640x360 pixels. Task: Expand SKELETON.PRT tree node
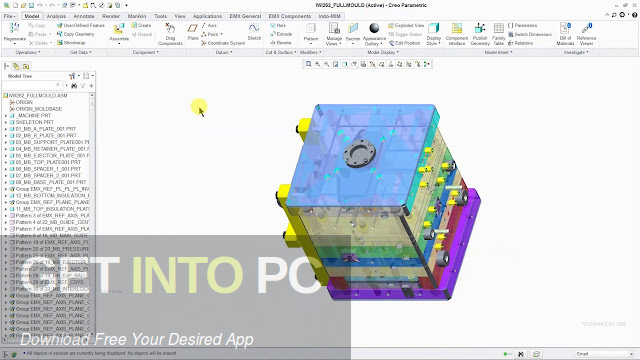pos(6,122)
